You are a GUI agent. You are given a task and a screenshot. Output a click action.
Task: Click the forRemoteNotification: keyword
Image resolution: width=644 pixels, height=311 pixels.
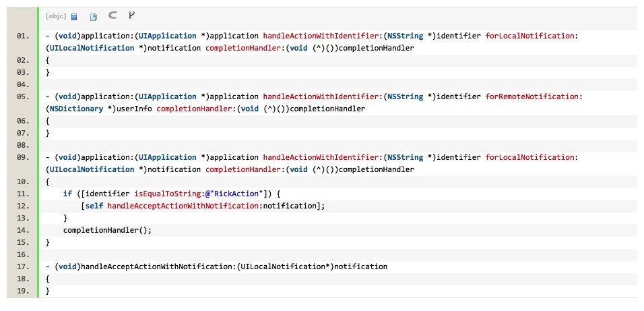coord(534,96)
